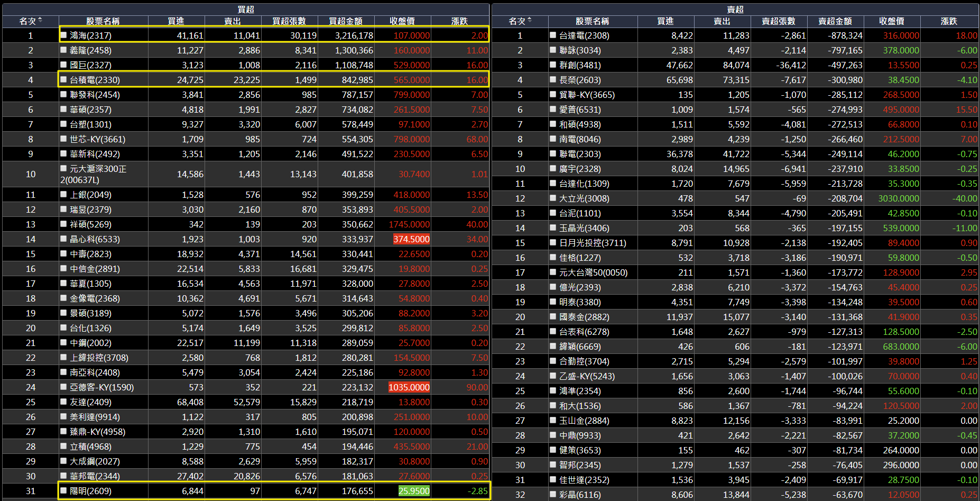Open stock 國泰金(2882)
This screenshot has width=980, height=501.
point(584,317)
